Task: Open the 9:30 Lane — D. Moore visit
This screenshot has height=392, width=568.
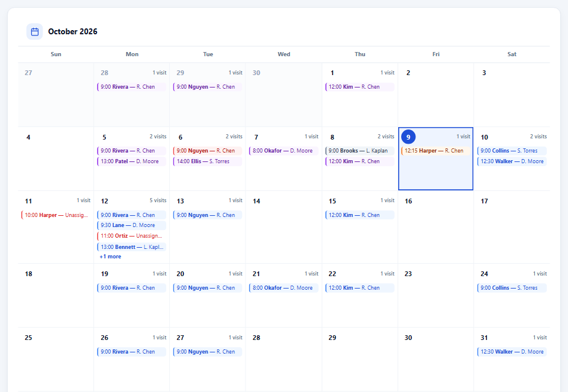Action: coord(131,225)
